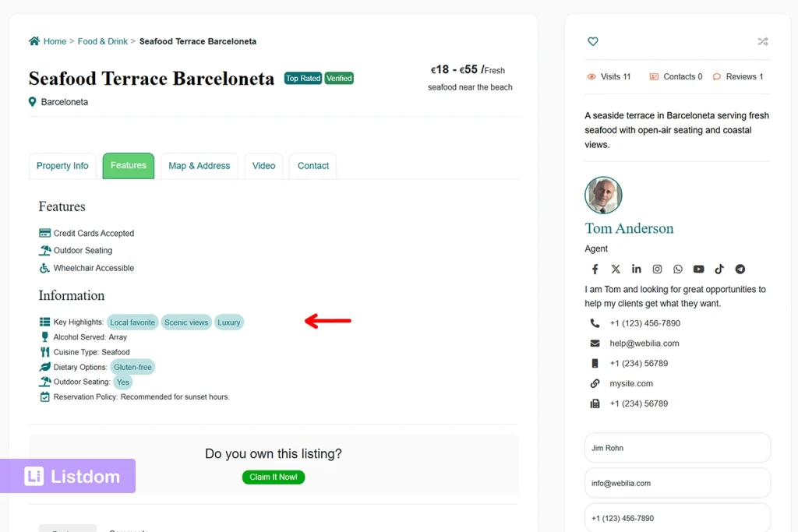
Task: Open the Video tab
Action: (263, 166)
